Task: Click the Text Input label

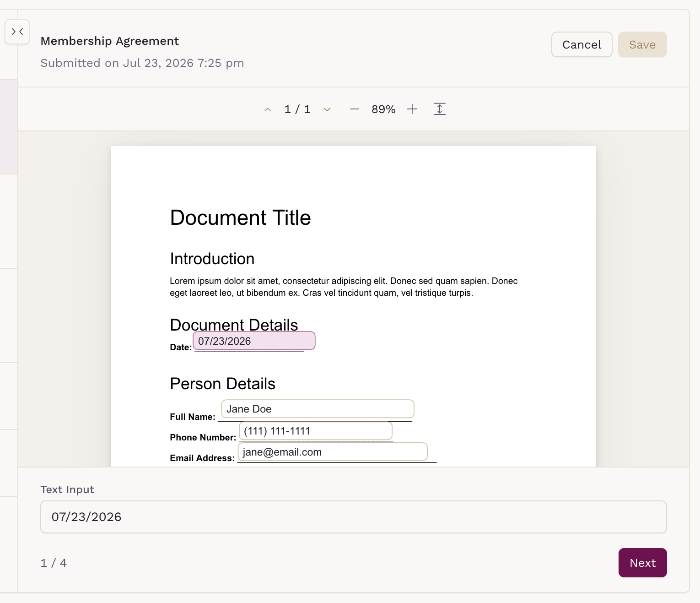Action: [x=67, y=489]
